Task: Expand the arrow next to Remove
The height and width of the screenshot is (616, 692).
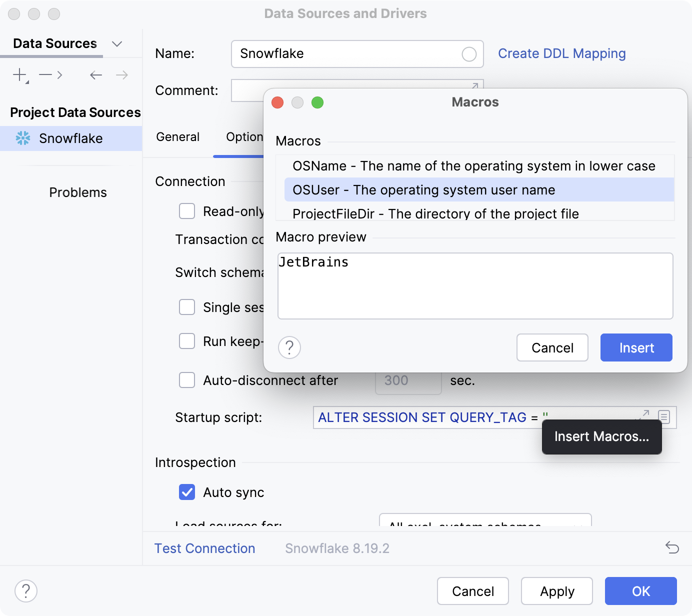Action: click(x=59, y=75)
